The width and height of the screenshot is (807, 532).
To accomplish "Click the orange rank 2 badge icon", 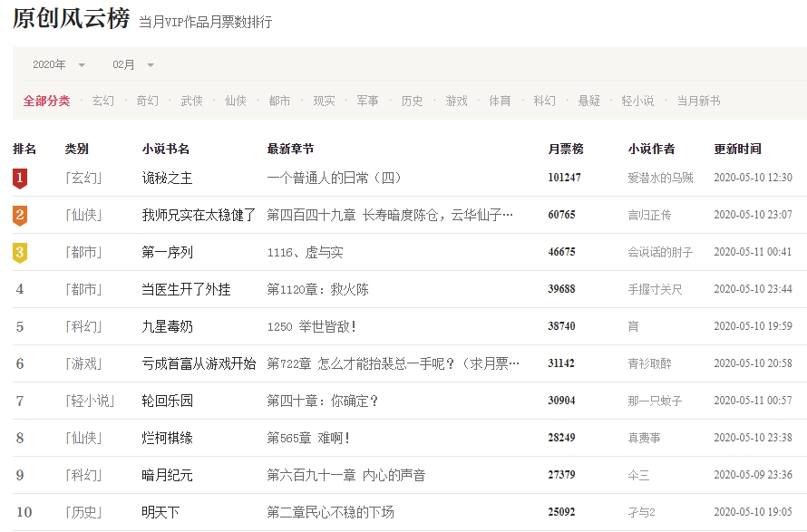I will pos(20,216).
